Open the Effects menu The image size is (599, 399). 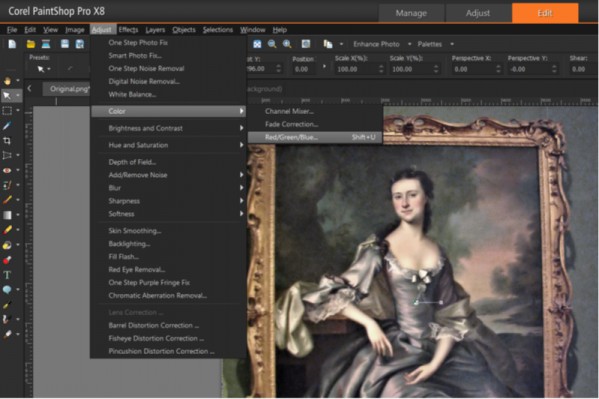(128, 29)
